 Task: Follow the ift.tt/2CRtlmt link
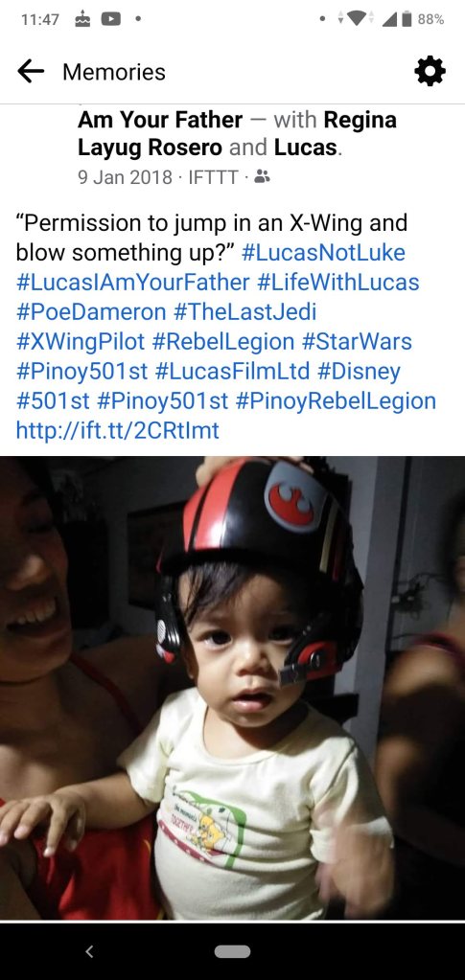tap(118, 431)
